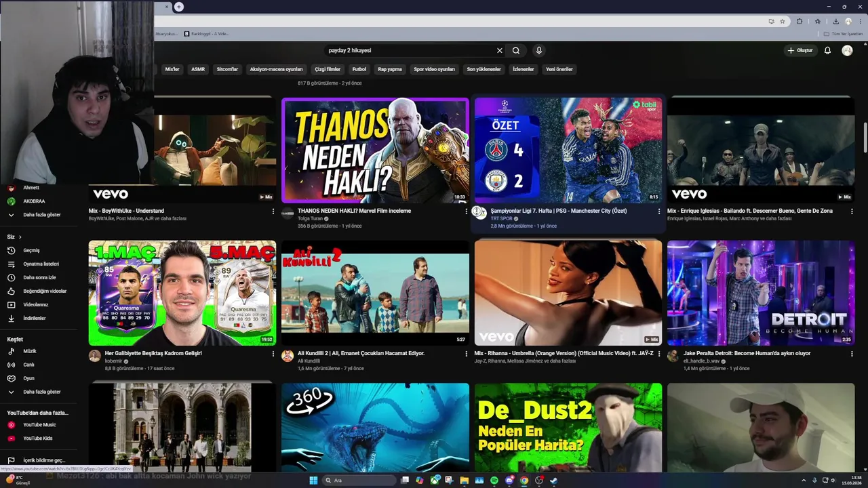
Task: Open options for BoyWithUke Understand mix
Action: click(273, 211)
